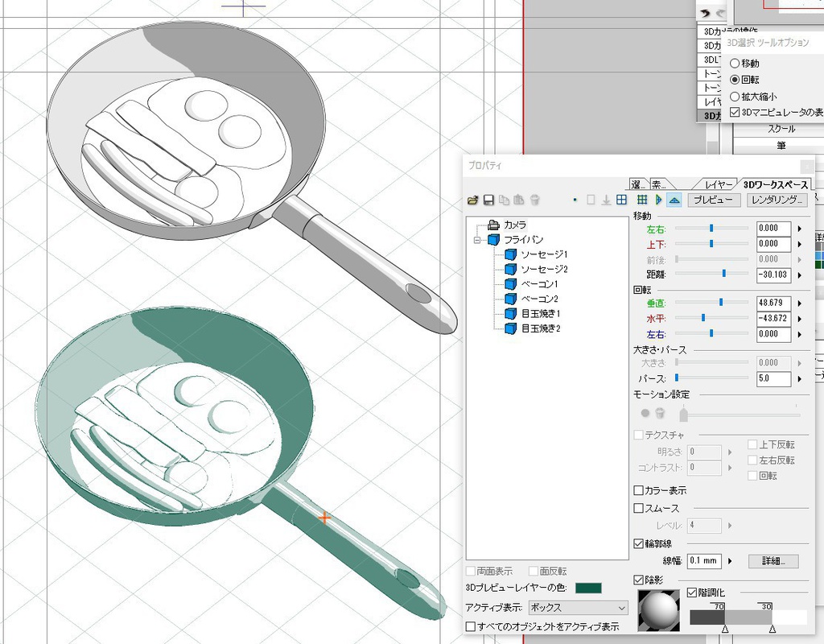Click the four-pane view split icon

tap(622, 200)
